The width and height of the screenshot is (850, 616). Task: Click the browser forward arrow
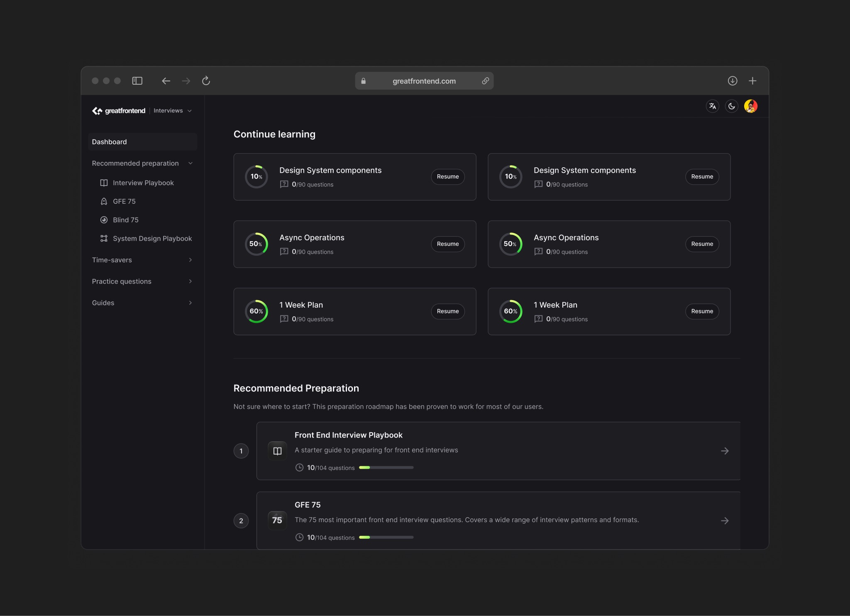tap(186, 81)
